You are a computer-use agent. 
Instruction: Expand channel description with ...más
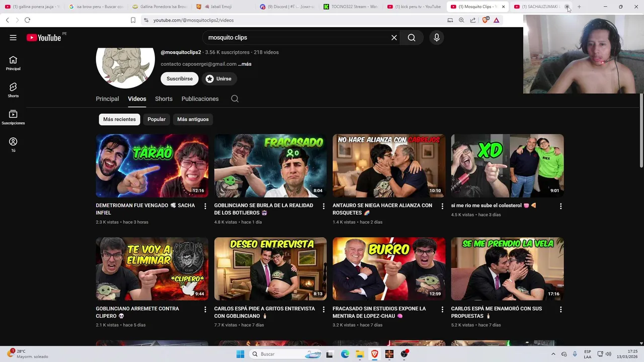pos(245,64)
